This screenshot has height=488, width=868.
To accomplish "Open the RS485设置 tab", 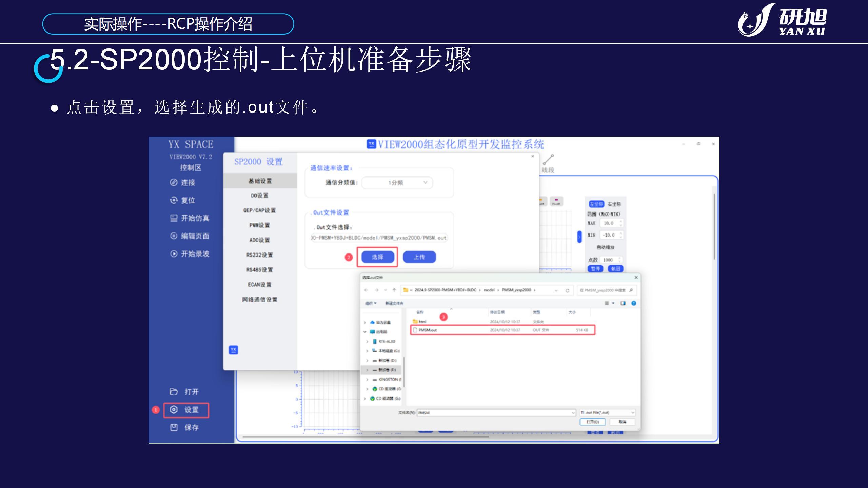I will 260,270.
